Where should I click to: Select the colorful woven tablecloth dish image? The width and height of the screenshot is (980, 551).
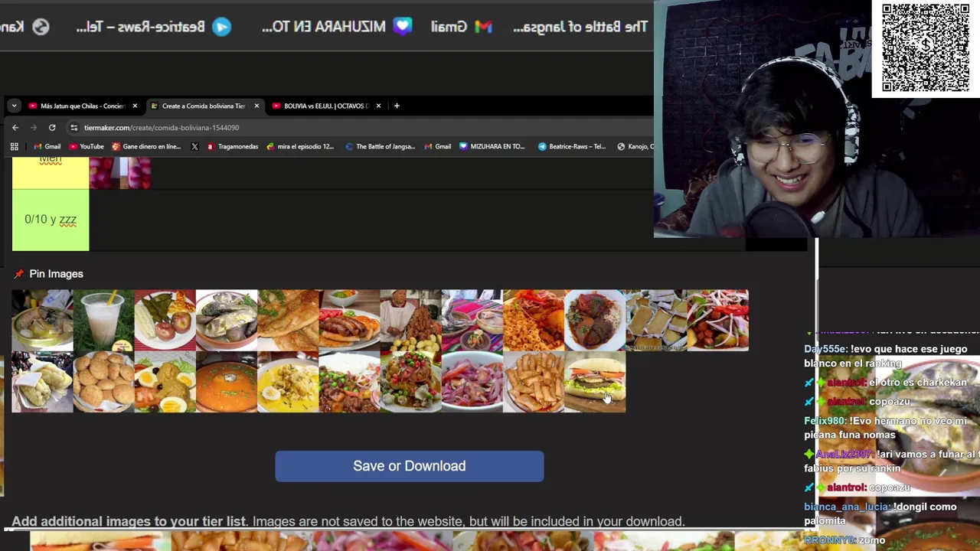[472, 320]
